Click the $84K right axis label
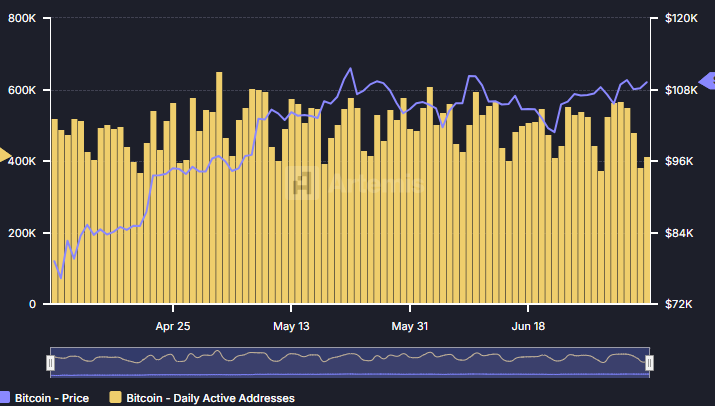 pyautogui.click(x=679, y=233)
